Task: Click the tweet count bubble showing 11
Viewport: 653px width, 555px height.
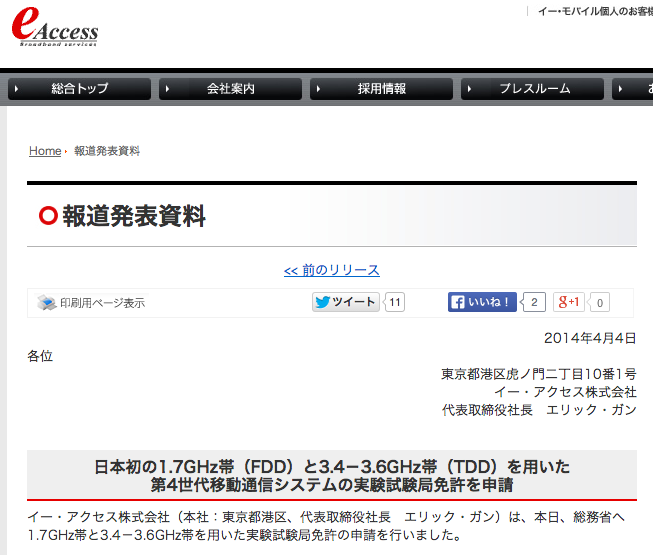Action: pyautogui.click(x=394, y=302)
